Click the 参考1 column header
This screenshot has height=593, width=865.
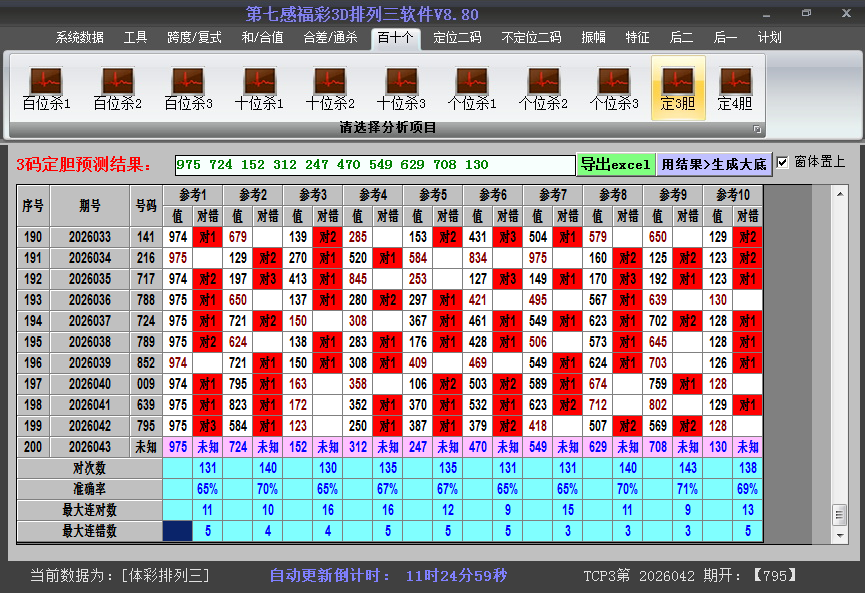(x=193, y=194)
